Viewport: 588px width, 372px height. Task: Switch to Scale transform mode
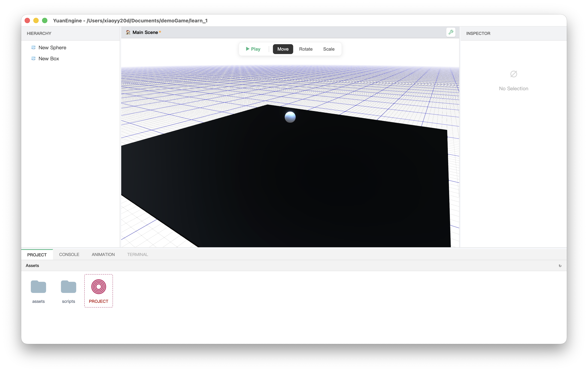pyautogui.click(x=329, y=49)
